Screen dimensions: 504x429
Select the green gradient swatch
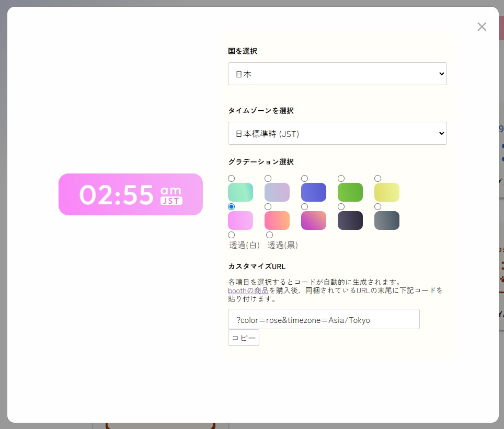[x=350, y=192]
